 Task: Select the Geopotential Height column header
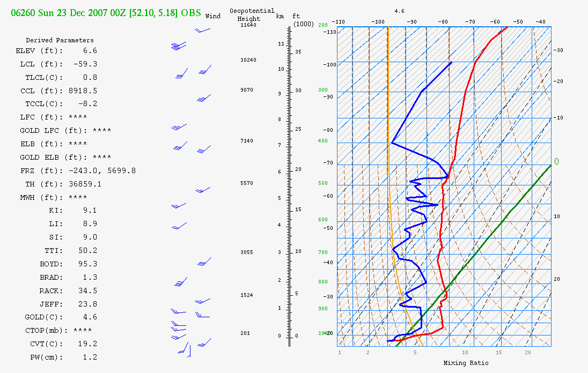pyautogui.click(x=252, y=14)
